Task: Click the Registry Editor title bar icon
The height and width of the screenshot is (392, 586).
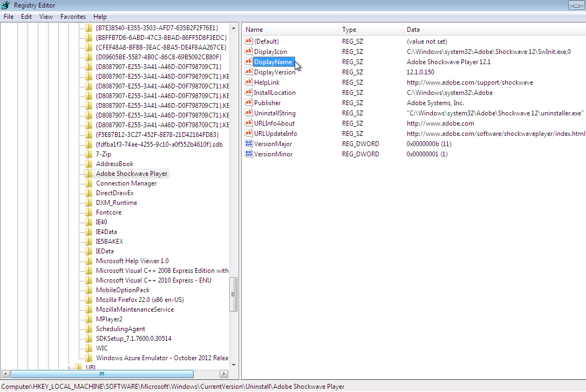Action: (6, 5)
